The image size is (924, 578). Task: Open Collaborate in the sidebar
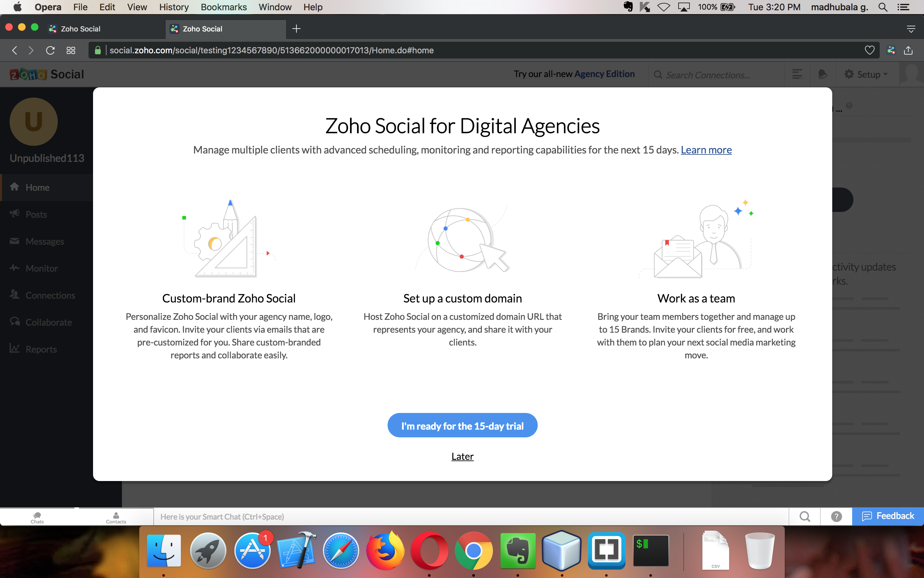47,322
